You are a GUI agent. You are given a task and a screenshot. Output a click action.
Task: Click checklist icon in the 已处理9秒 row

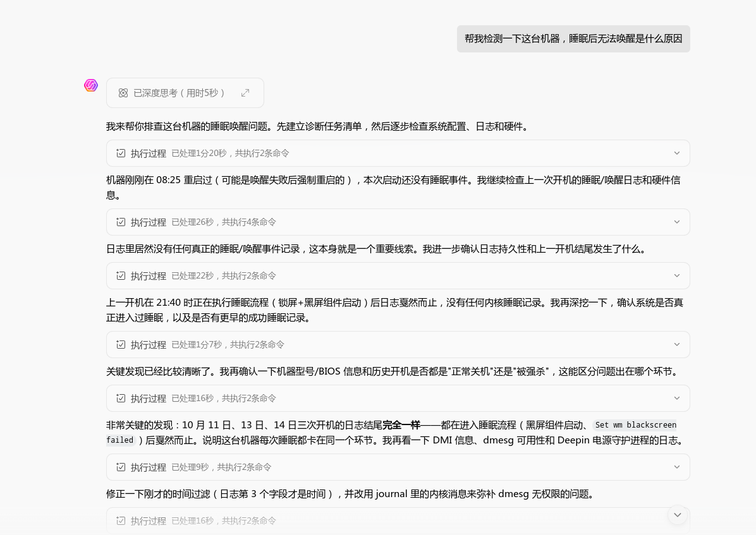pos(121,467)
